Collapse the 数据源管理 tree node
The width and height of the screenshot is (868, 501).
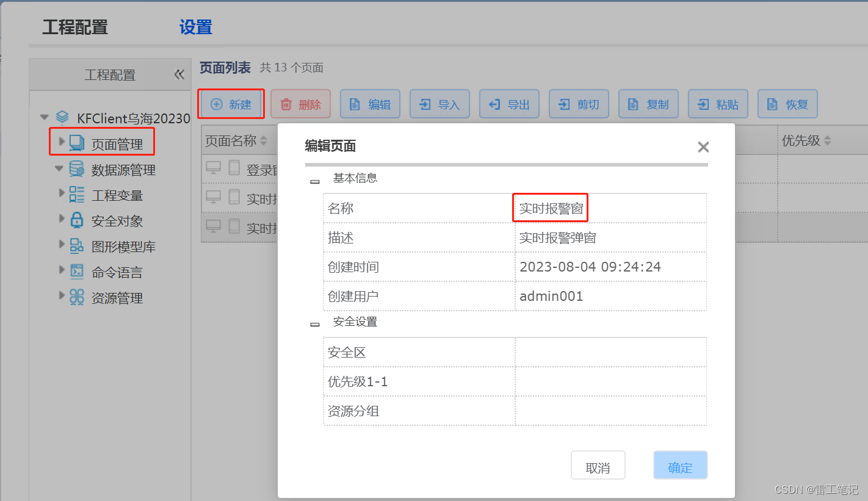tap(59, 168)
